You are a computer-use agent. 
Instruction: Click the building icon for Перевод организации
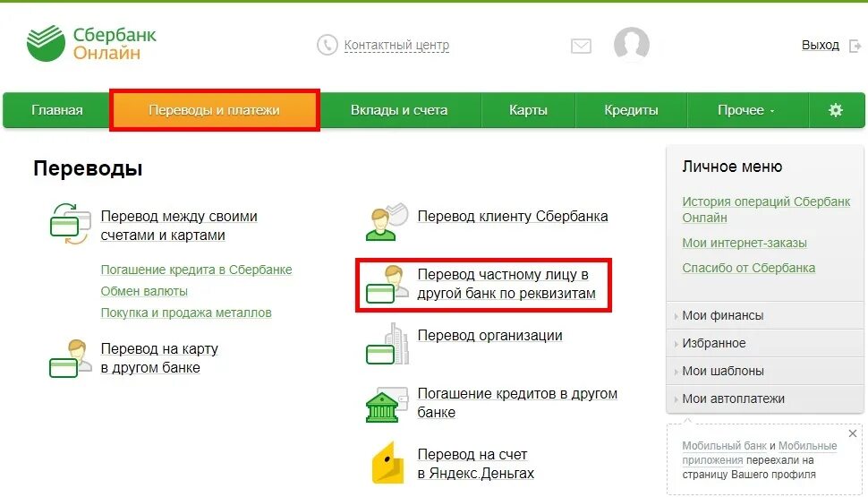click(387, 344)
